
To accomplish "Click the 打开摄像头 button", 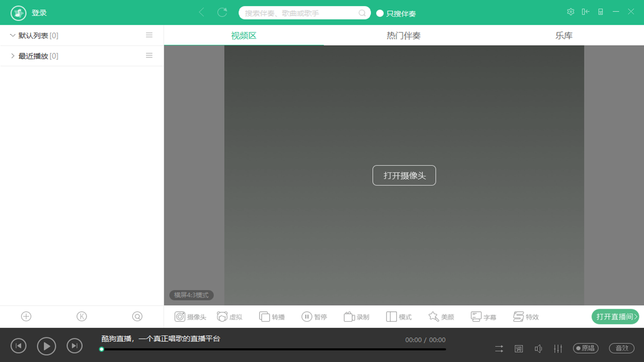I will click(x=404, y=175).
